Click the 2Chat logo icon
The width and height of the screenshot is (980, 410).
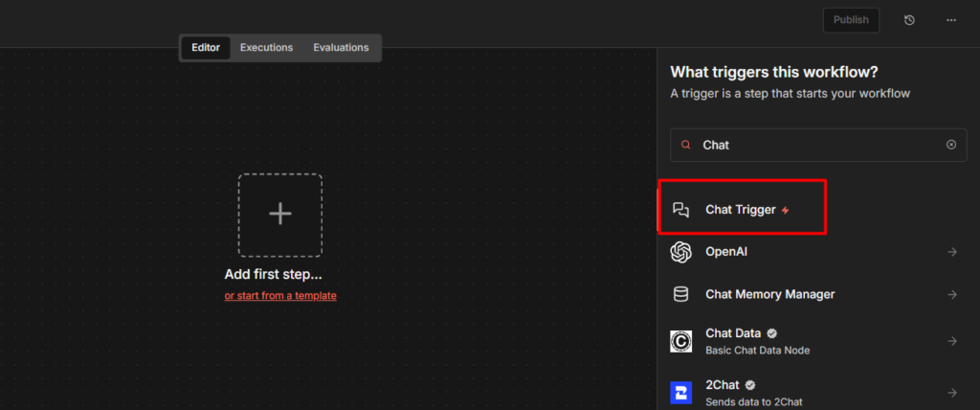(x=680, y=393)
